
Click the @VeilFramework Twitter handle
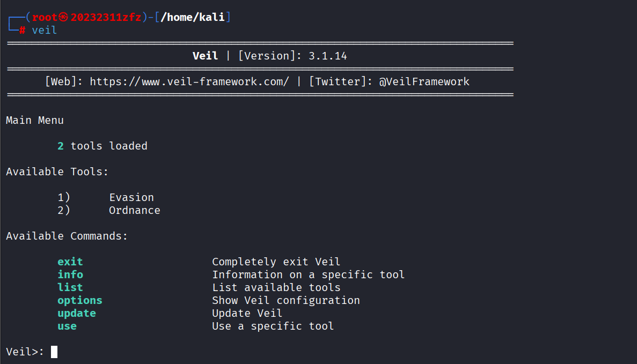tap(424, 81)
